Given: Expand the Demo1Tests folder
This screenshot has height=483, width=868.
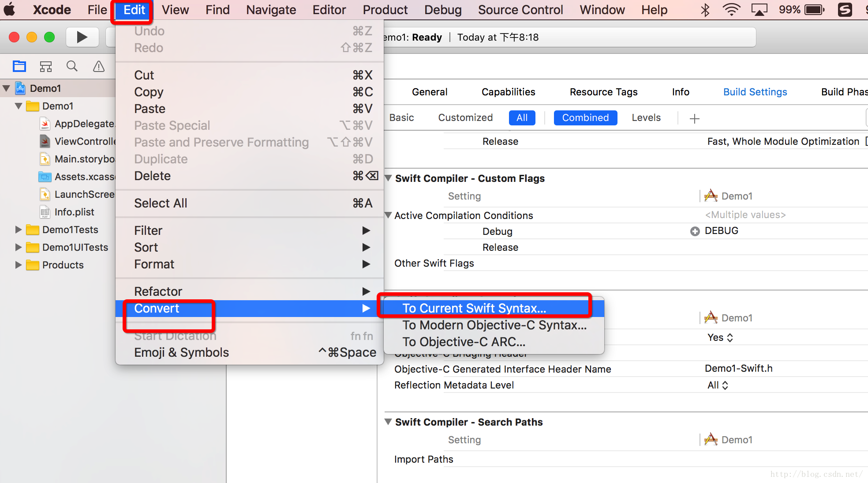Looking at the screenshot, I should tap(18, 230).
